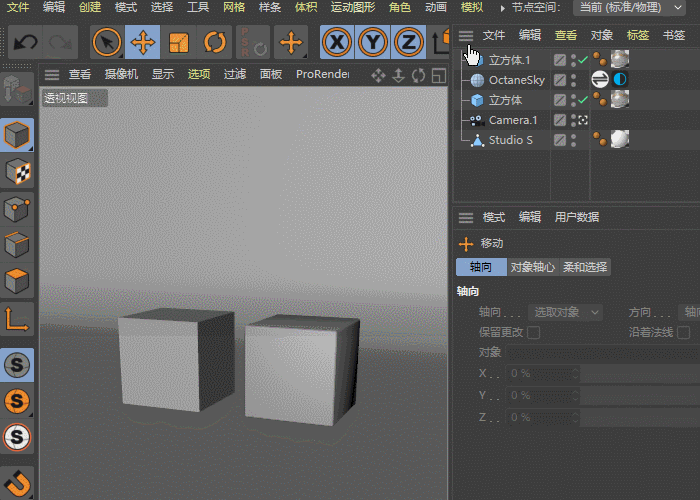Switch to Points mode
Viewport: 700px width, 500px height.
(17, 208)
